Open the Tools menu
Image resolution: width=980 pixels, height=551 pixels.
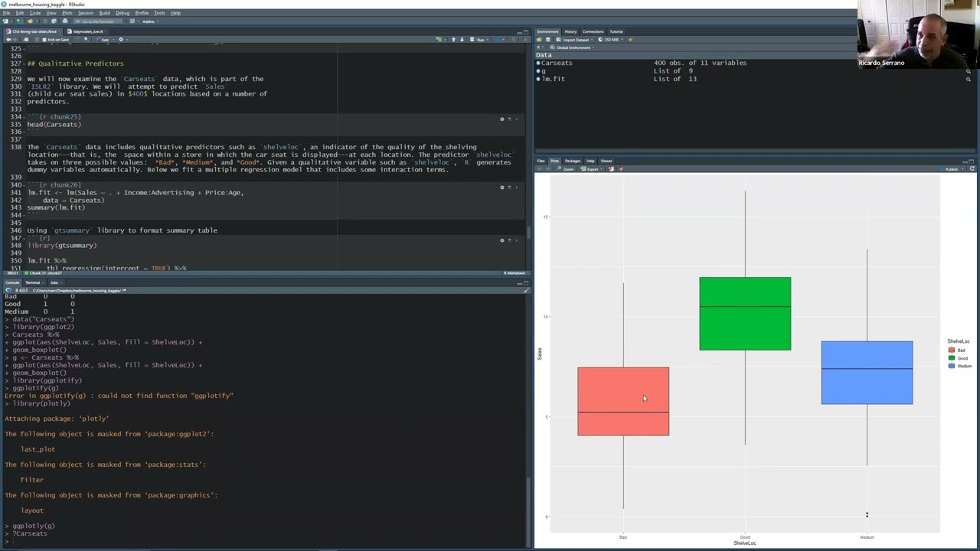[x=159, y=13]
